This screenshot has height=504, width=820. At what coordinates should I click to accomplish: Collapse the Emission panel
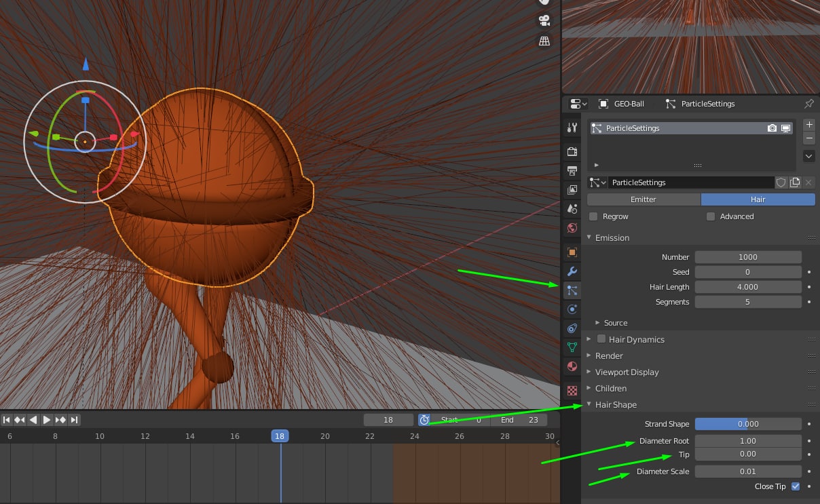pyautogui.click(x=589, y=237)
